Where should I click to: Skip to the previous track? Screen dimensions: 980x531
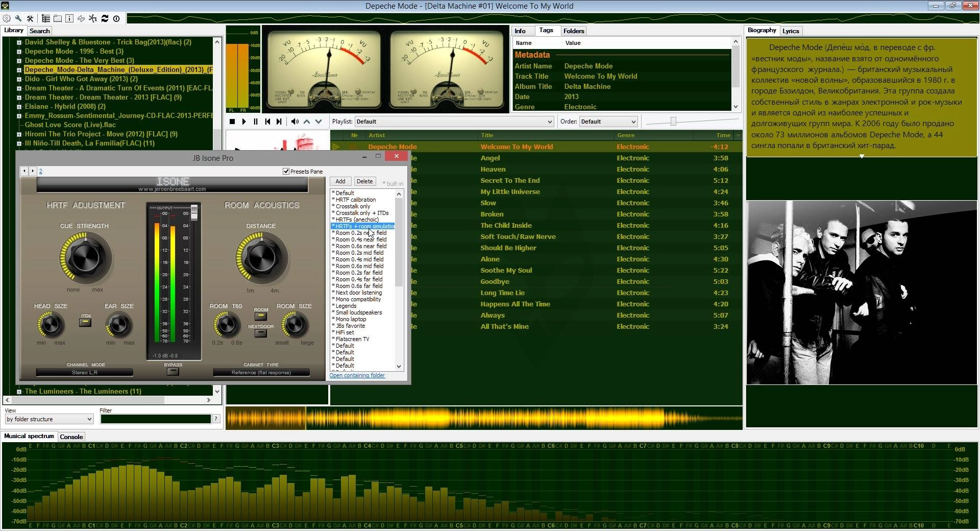point(267,122)
